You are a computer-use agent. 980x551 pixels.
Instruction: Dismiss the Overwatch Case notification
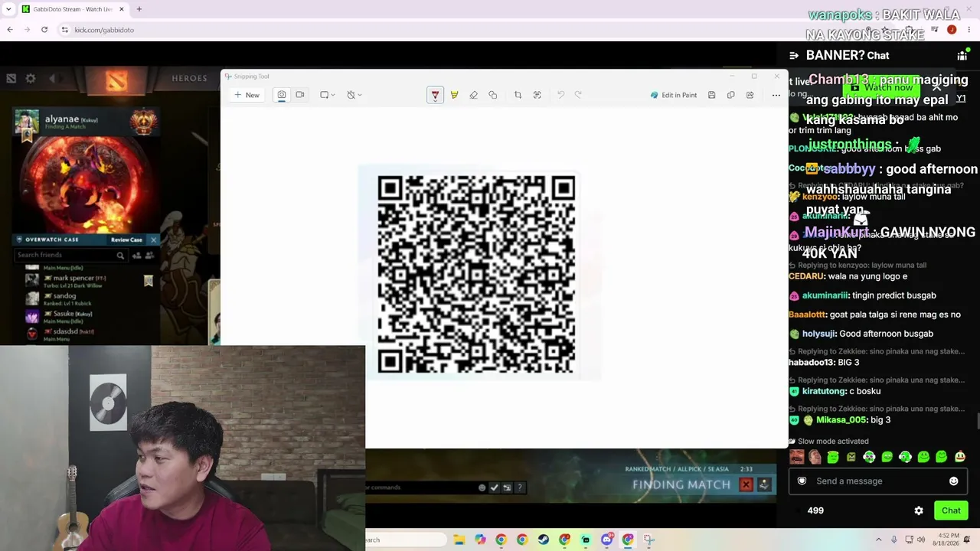(153, 240)
